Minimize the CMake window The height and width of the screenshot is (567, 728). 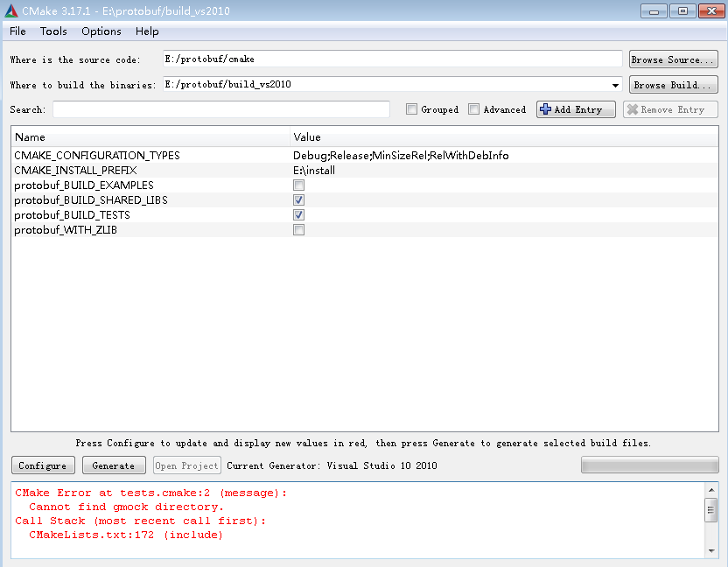click(x=654, y=11)
